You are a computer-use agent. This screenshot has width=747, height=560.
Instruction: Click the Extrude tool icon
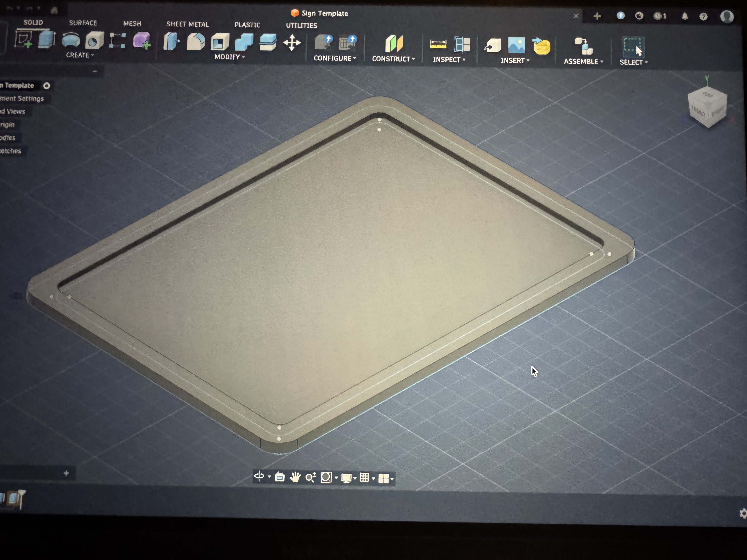coord(47,40)
